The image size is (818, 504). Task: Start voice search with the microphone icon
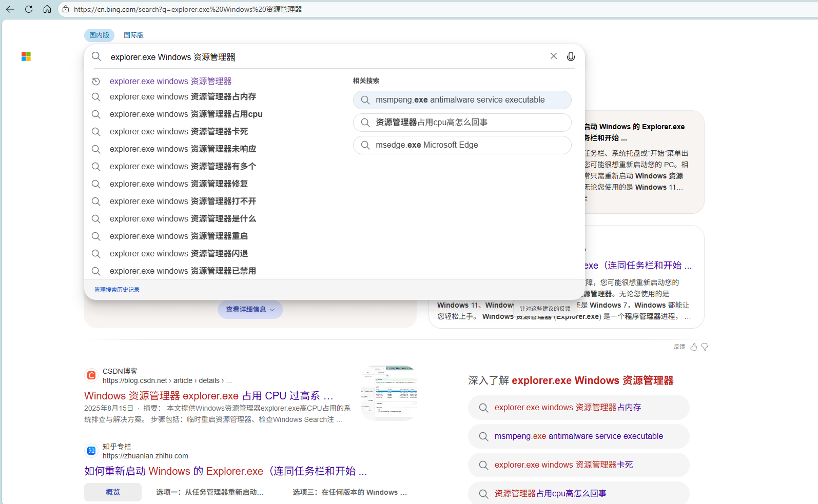571,56
